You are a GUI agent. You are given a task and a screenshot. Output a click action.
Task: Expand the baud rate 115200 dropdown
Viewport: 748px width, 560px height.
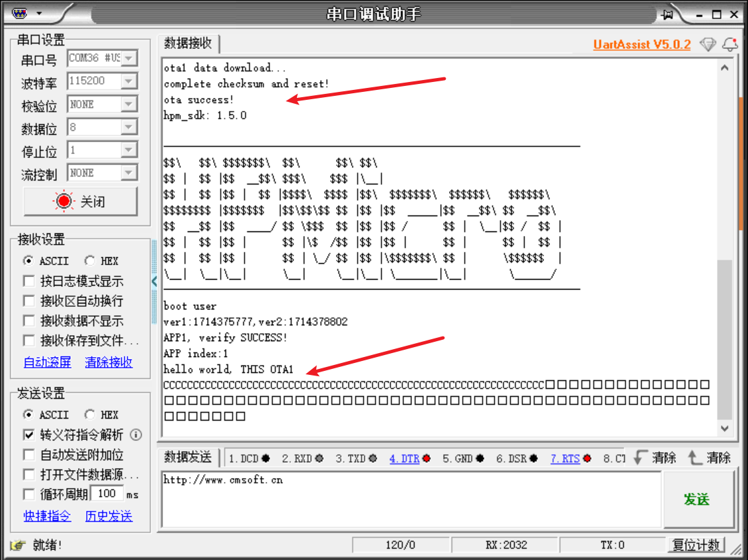point(129,81)
